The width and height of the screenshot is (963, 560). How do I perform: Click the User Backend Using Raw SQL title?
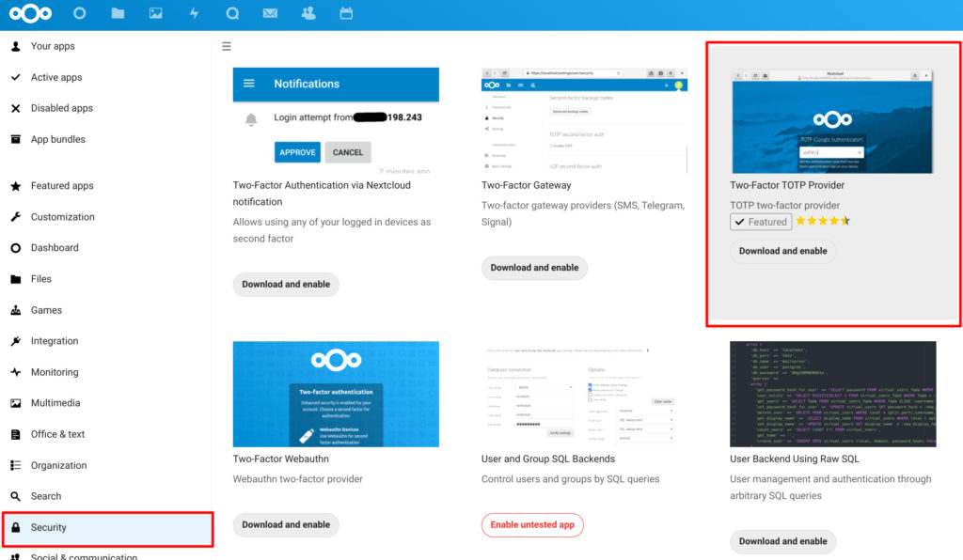coord(795,459)
